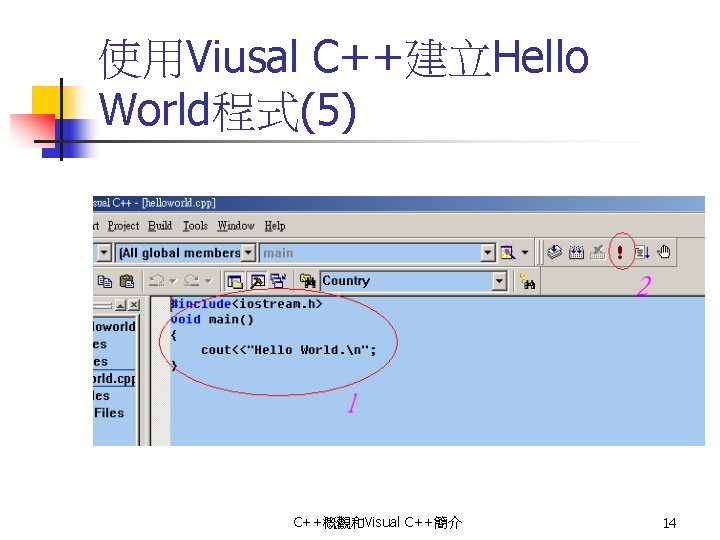
Task: Click into the Find box containing Country
Action: coord(406,281)
